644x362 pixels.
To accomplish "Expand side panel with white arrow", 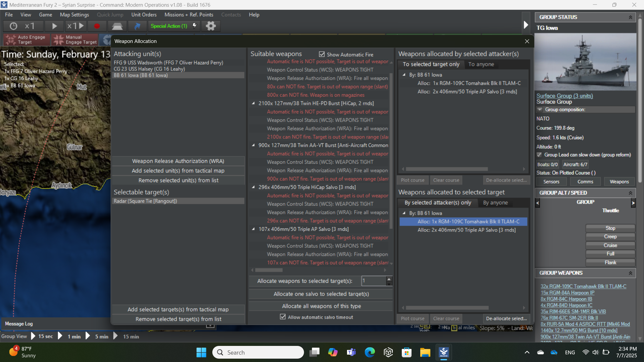I will coord(526,25).
